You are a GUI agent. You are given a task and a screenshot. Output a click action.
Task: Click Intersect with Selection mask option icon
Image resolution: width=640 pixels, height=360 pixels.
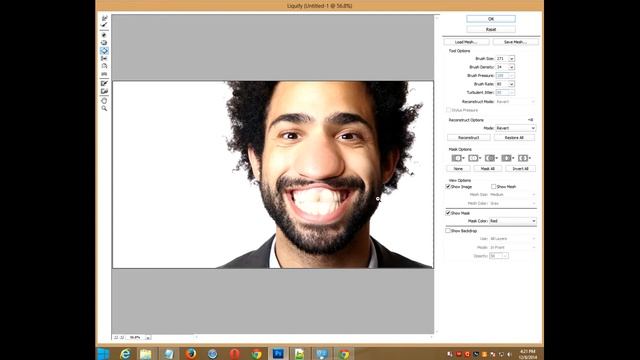tap(507, 158)
